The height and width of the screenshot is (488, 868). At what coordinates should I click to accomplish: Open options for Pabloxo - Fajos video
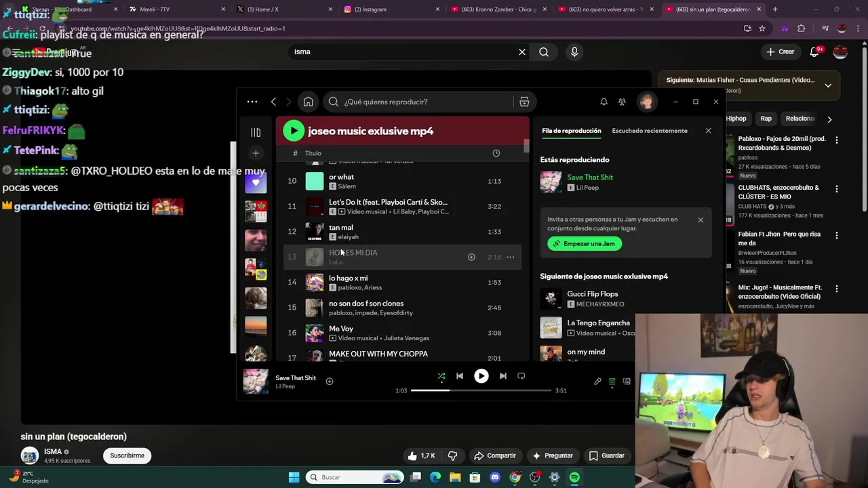836,140
